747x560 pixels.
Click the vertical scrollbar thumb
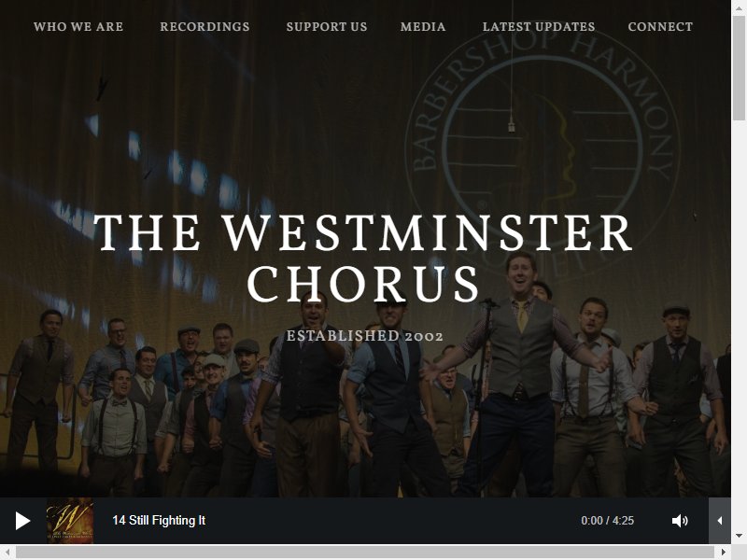point(739,67)
